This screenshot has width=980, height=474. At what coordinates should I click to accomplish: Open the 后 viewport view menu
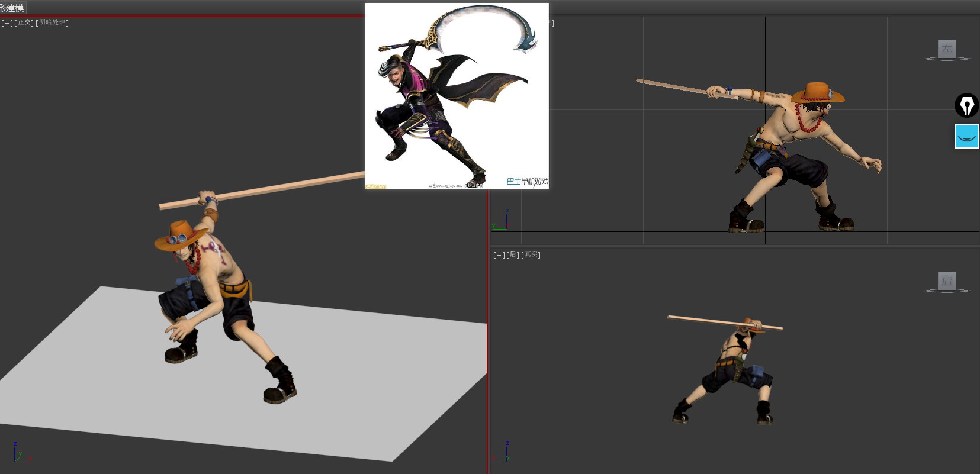pos(513,255)
